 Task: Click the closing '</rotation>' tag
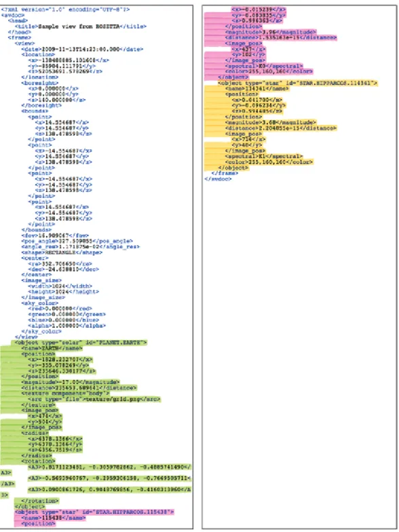(39, 501)
